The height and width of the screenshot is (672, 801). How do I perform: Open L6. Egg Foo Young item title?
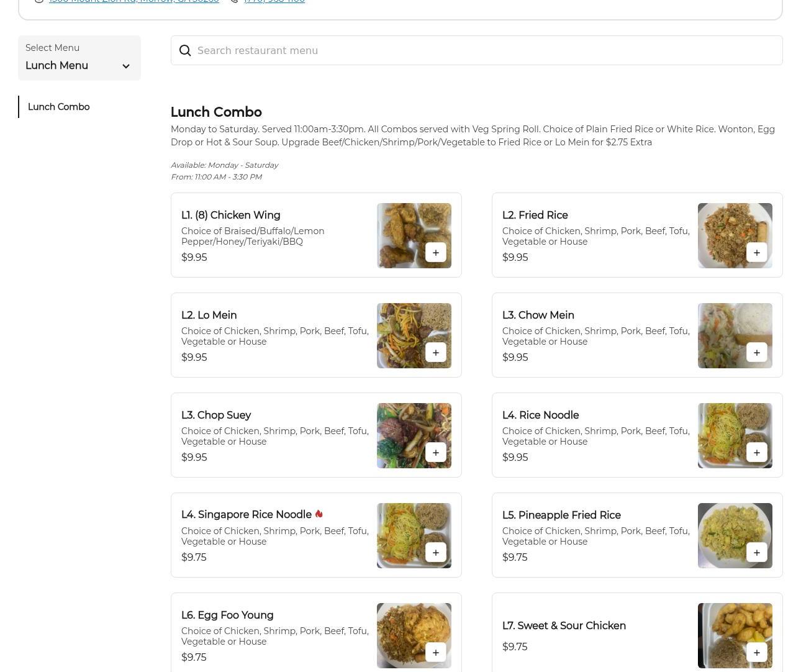click(x=227, y=615)
